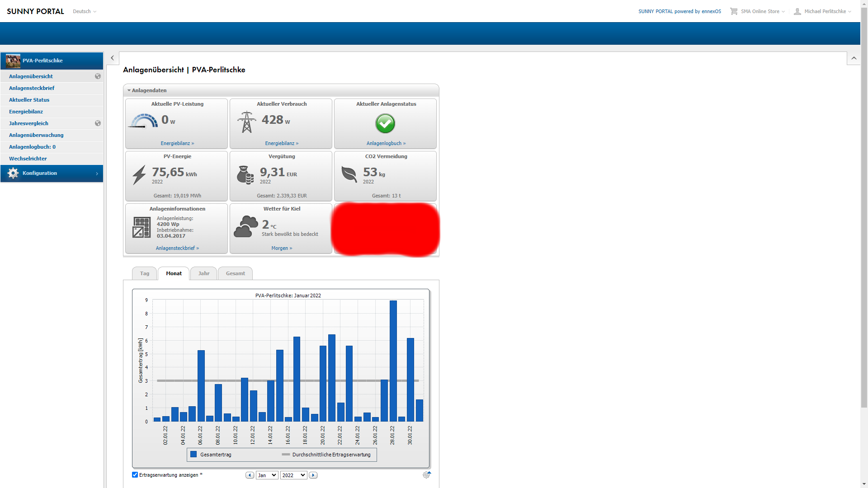Click the globe icon next to Jahresvergleich
This screenshot has width=868, height=488.
pyautogui.click(x=98, y=123)
